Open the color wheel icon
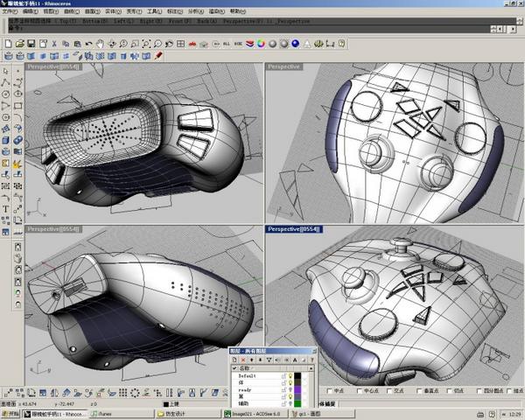This screenshot has width=525, height=420. click(261, 44)
